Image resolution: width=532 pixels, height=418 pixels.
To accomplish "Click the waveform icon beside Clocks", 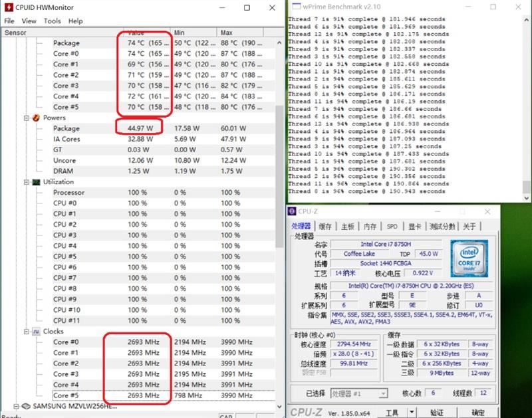I will pos(36,332).
